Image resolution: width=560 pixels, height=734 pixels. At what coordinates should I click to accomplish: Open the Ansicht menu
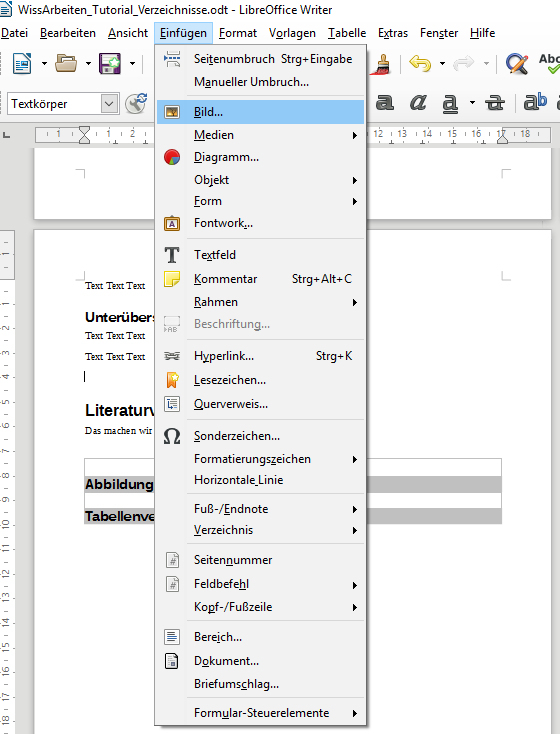[128, 33]
